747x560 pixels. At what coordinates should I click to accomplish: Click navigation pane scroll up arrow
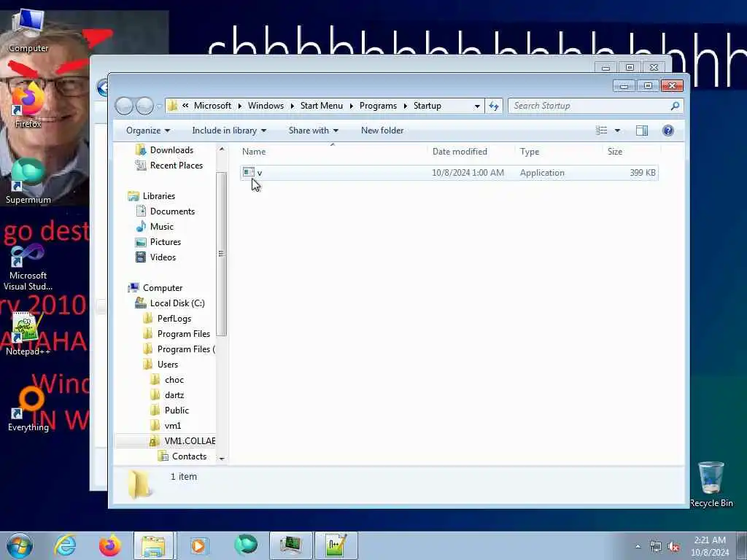coord(222,149)
